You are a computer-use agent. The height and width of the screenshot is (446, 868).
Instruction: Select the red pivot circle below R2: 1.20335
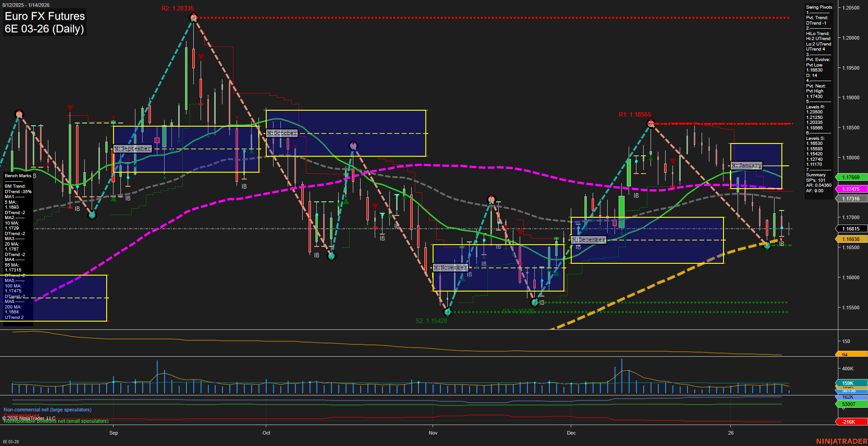193,17
